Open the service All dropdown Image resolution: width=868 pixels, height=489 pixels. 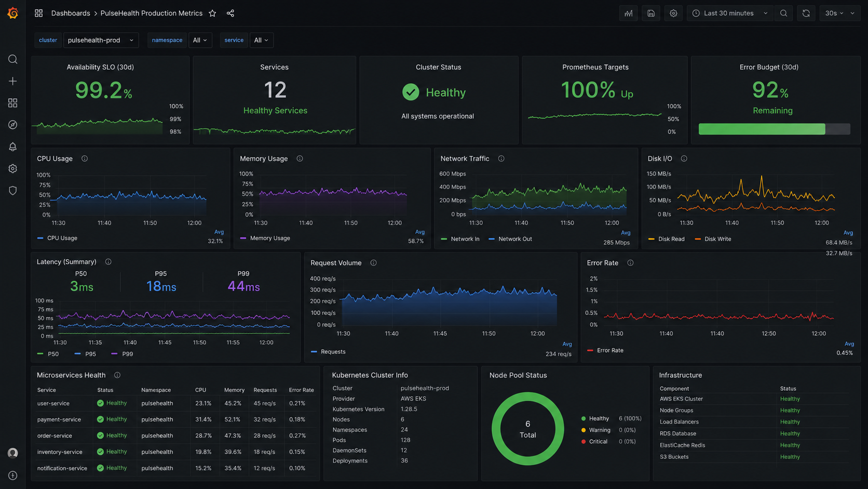pyautogui.click(x=262, y=40)
